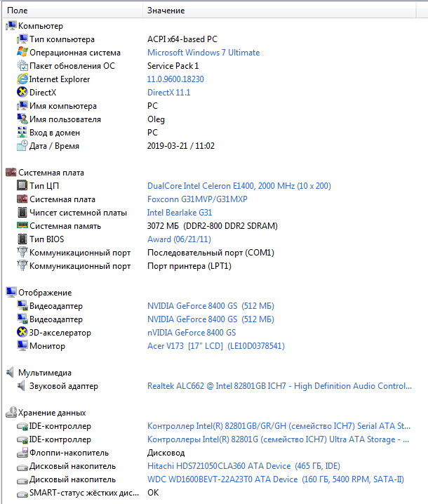This screenshot has height=504, width=428.
Task: Open the WDC WD1600BEVT-22A23T0 ATA Device link
Action: click(275, 479)
